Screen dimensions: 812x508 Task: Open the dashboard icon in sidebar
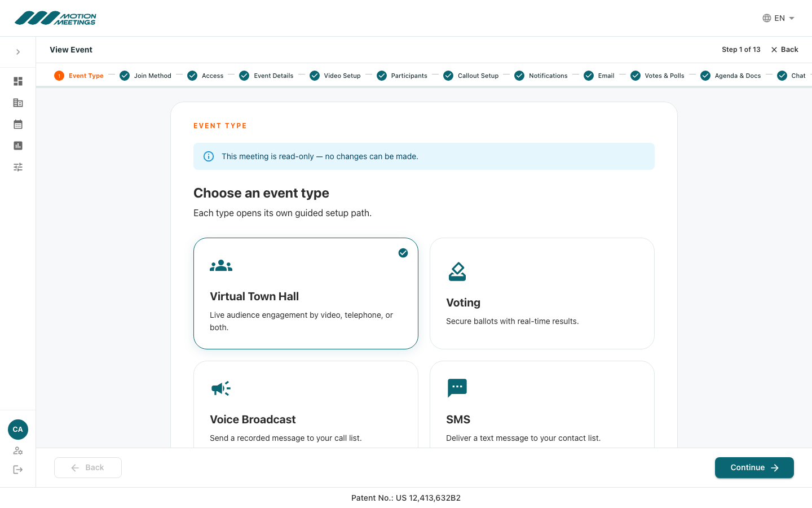coord(18,81)
